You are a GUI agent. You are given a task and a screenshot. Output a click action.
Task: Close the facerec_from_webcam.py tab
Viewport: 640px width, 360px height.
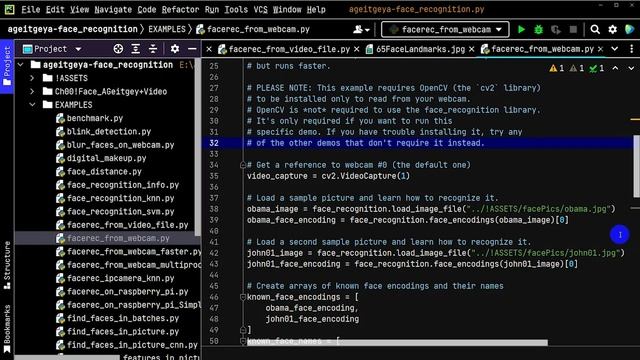(600, 49)
